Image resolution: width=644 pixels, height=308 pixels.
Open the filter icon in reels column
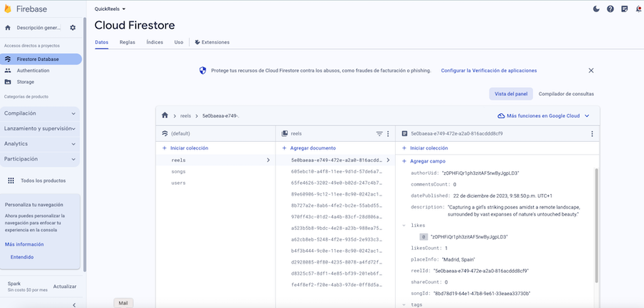379,134
